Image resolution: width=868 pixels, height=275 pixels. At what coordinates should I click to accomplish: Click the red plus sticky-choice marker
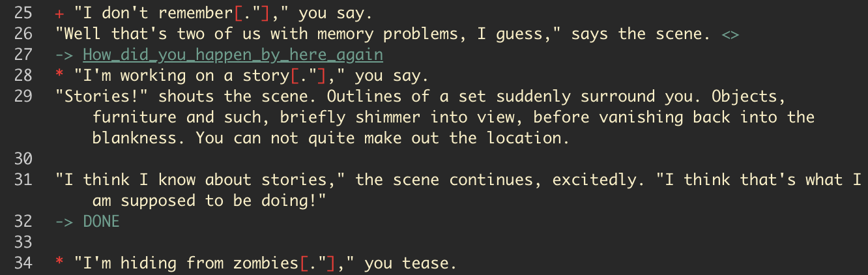(x=60, y=13)
